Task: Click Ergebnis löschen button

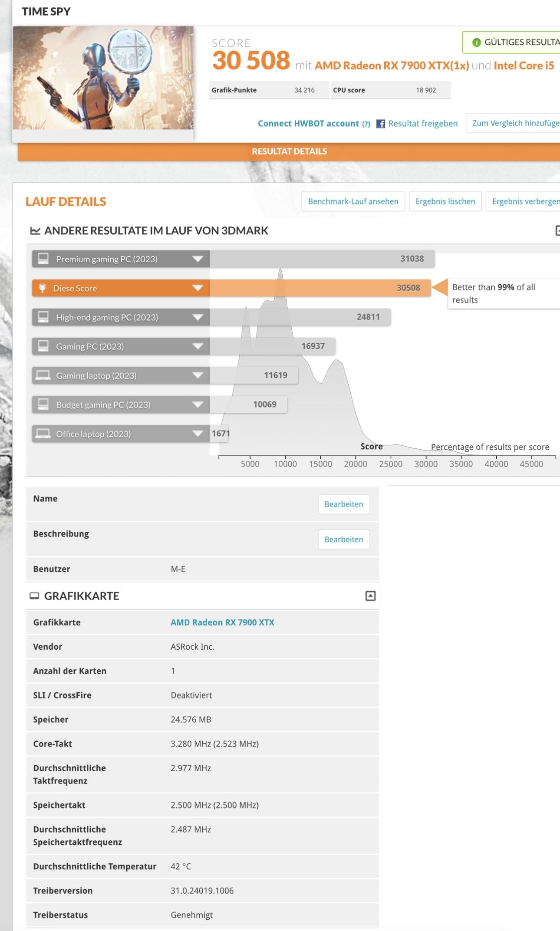Action: [445, 201]
